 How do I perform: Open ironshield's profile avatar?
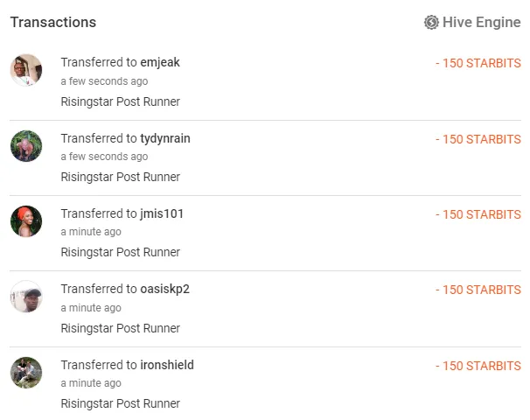26,372
